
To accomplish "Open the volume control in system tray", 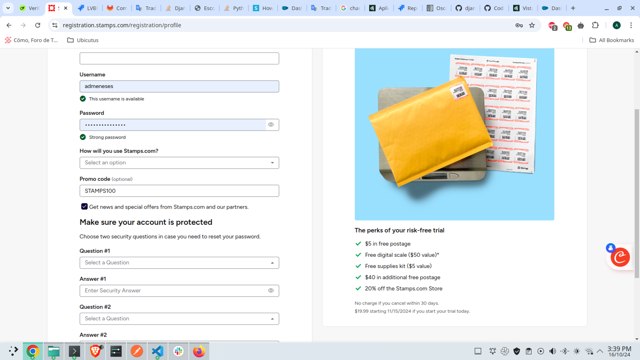I will pos(553,351).
